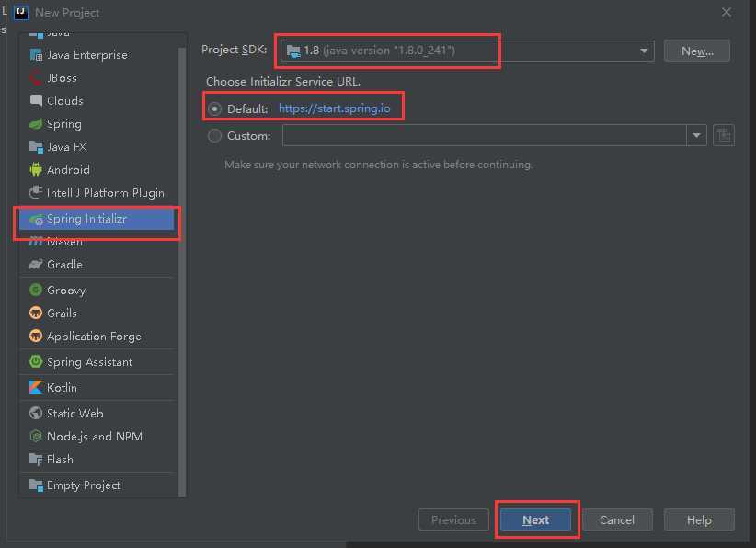Click the Spring Assistant power icon
756x548 pixels.
pyautogui.click(x=36, y=362)
